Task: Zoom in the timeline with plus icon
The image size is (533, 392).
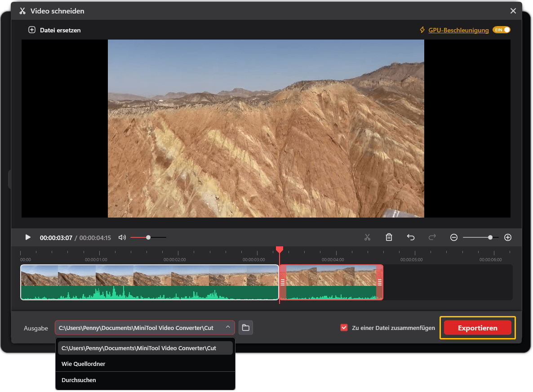Action: click(508, 237)
